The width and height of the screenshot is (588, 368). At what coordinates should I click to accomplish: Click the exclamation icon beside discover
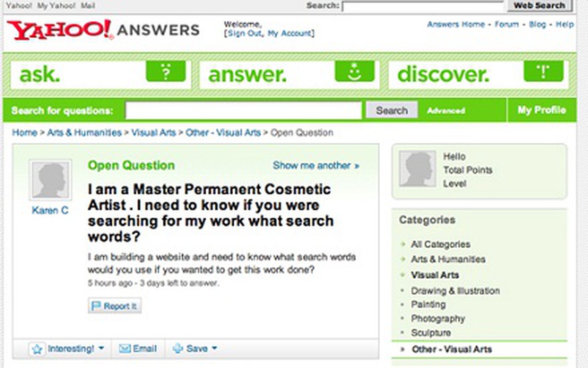pyautogui.click(x=543, y=72)
